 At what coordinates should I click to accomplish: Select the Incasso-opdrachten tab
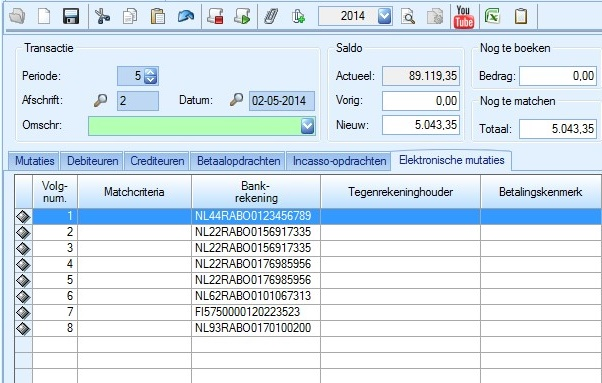(339, 161)
